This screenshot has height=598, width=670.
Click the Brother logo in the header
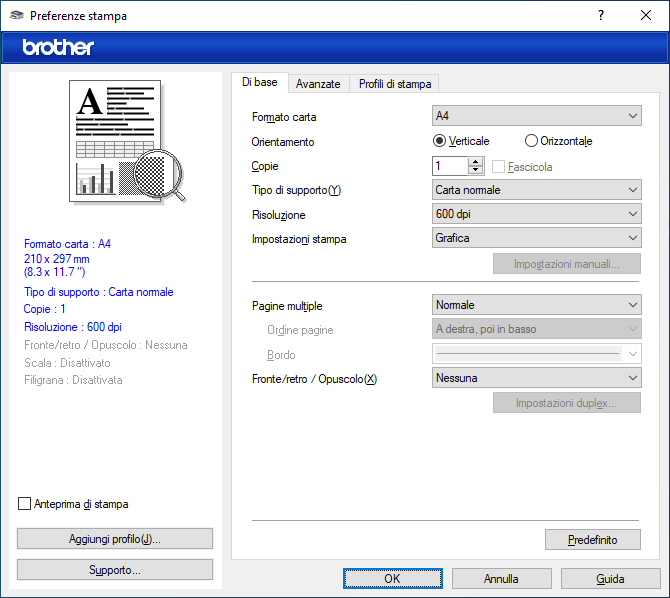pyautogui.click(x=58, y=47)
